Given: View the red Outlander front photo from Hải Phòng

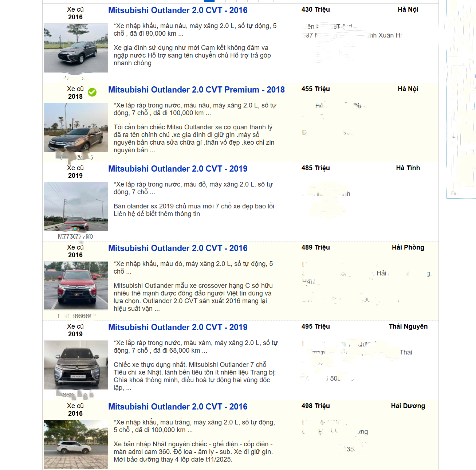Looking at the screenshot, I should coord(76,286).
